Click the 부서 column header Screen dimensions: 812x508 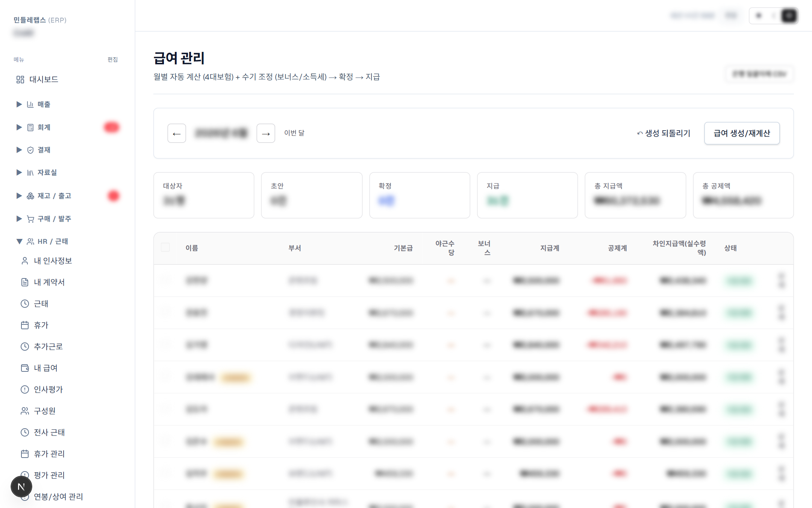[x=295, y=248]
